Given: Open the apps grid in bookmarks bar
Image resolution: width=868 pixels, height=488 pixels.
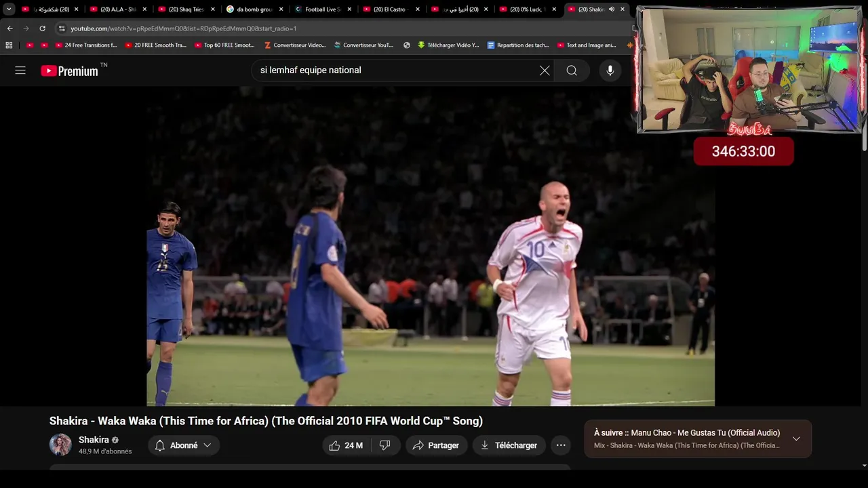Looking at the screenshot, I should coord(9,45).
